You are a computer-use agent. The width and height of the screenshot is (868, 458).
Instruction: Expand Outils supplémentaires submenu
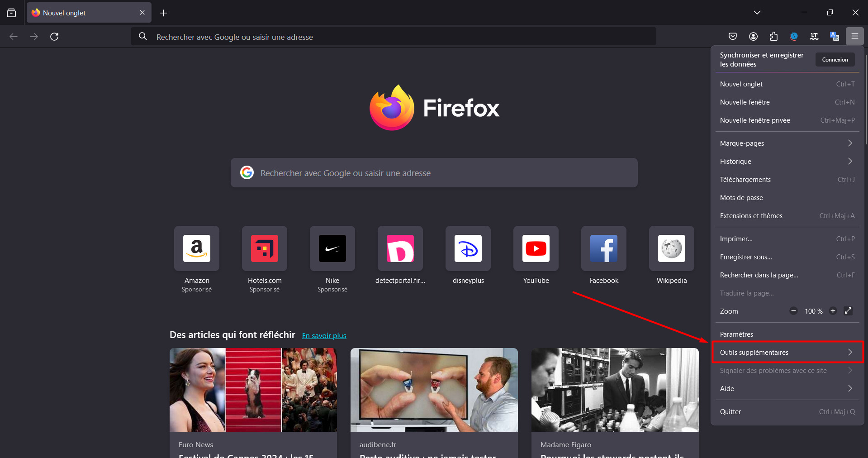(787, 353)
